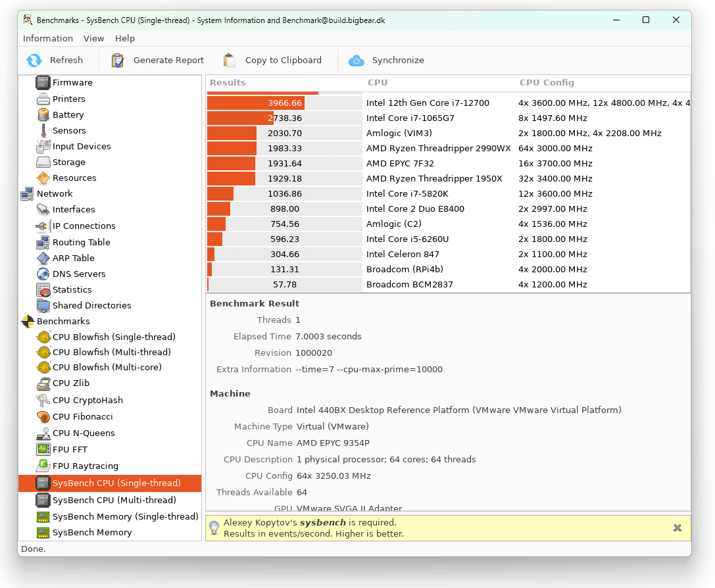
Task: Select the Broadcom (RPi4b) row
Action: [x=448, y=270]
